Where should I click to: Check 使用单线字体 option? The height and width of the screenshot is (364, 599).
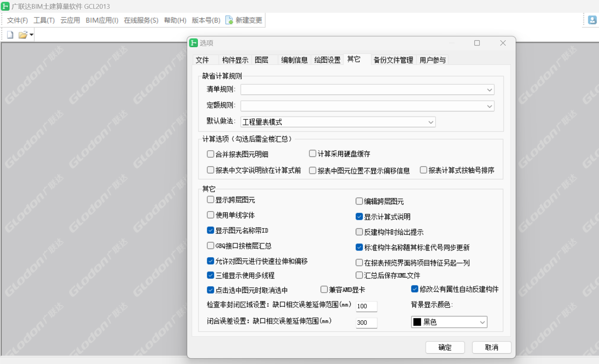coord(210,215)
